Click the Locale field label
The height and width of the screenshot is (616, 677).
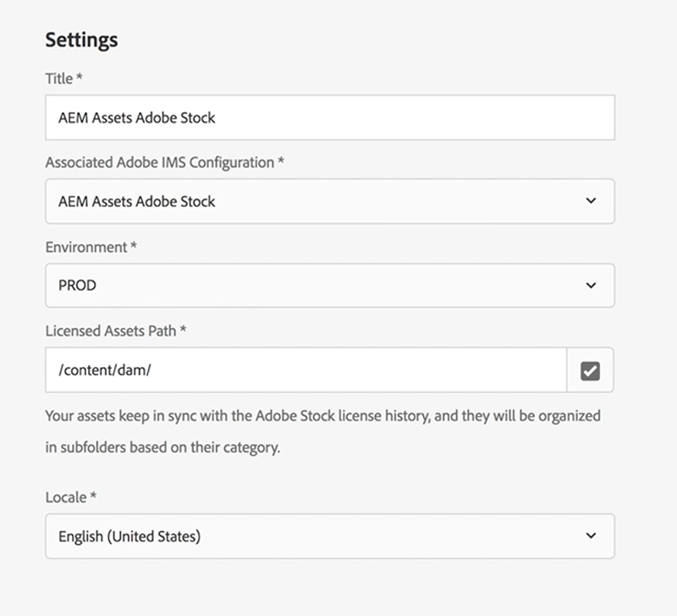[70, 497]
